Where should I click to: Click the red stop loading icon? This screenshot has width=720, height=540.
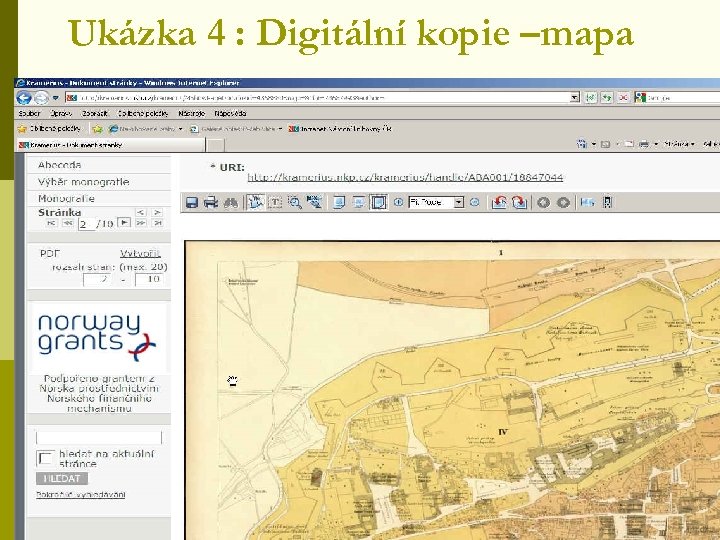[x=623, y=97]
